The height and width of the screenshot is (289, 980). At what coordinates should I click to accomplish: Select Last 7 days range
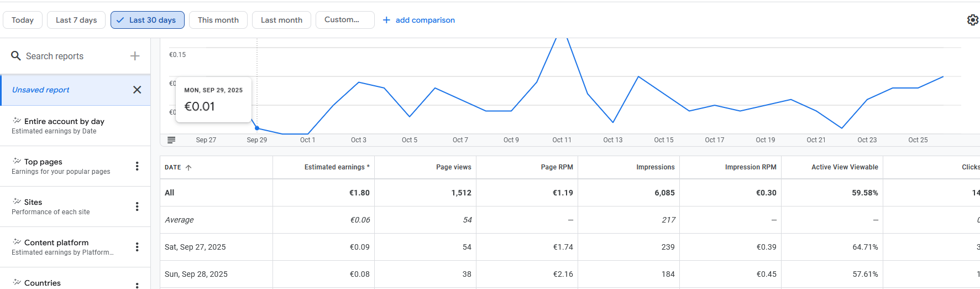pyautogui.click(x=76, y=20)
